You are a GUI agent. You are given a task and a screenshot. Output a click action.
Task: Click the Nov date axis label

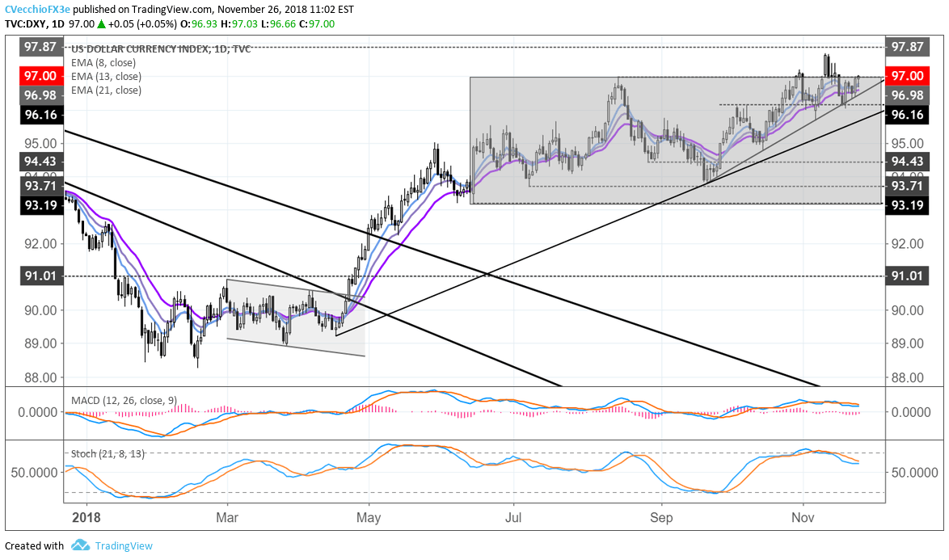point(803,518)
